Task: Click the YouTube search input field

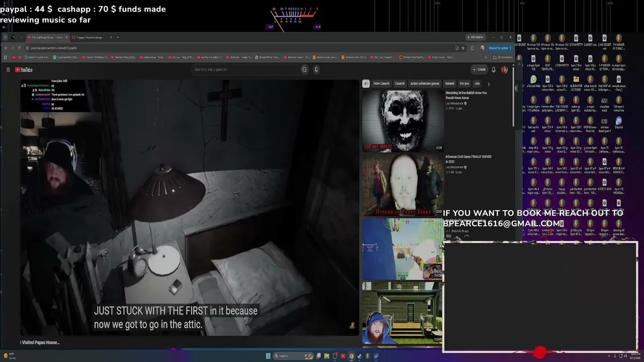Action: pos(246,69)
